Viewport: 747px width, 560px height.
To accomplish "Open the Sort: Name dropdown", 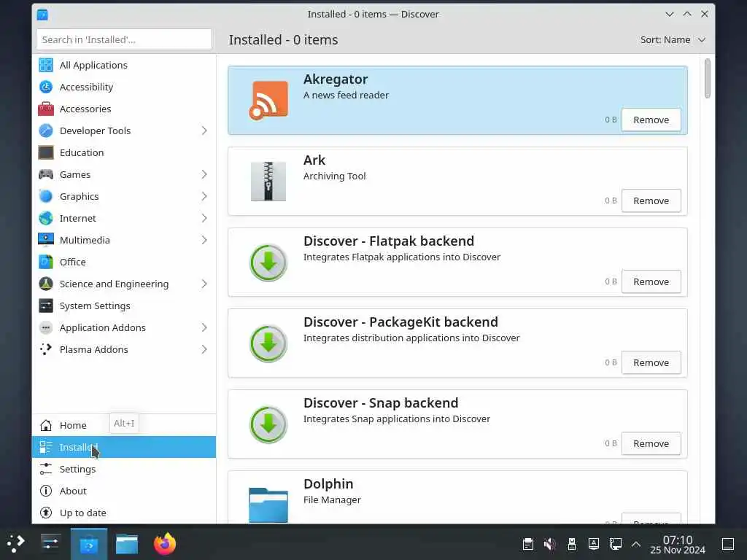I will tap(673, 39).
